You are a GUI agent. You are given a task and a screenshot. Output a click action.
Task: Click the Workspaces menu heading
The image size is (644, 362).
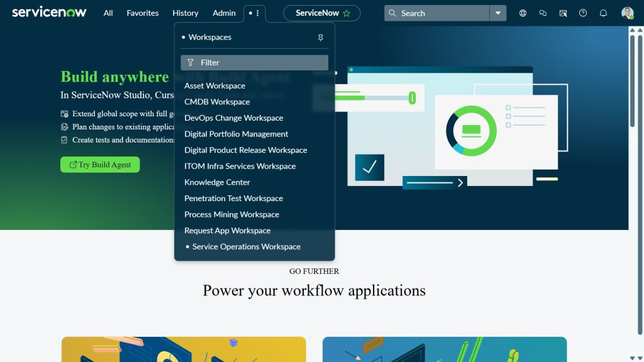(209, 37)
